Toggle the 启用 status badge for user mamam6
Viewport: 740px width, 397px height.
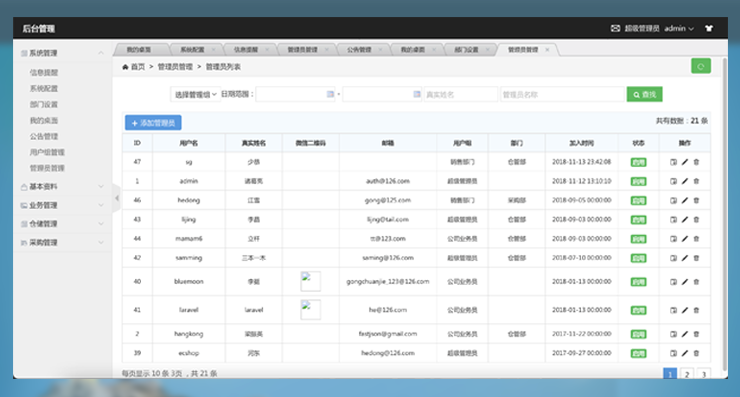click(x=639, y=239)
